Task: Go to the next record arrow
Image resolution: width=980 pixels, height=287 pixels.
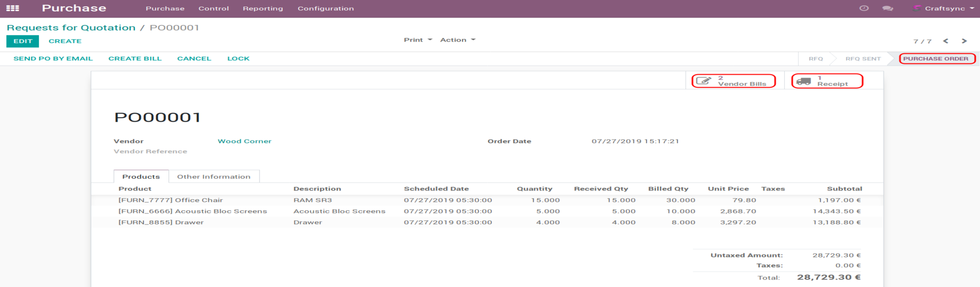Action: [x=964, y=41]
